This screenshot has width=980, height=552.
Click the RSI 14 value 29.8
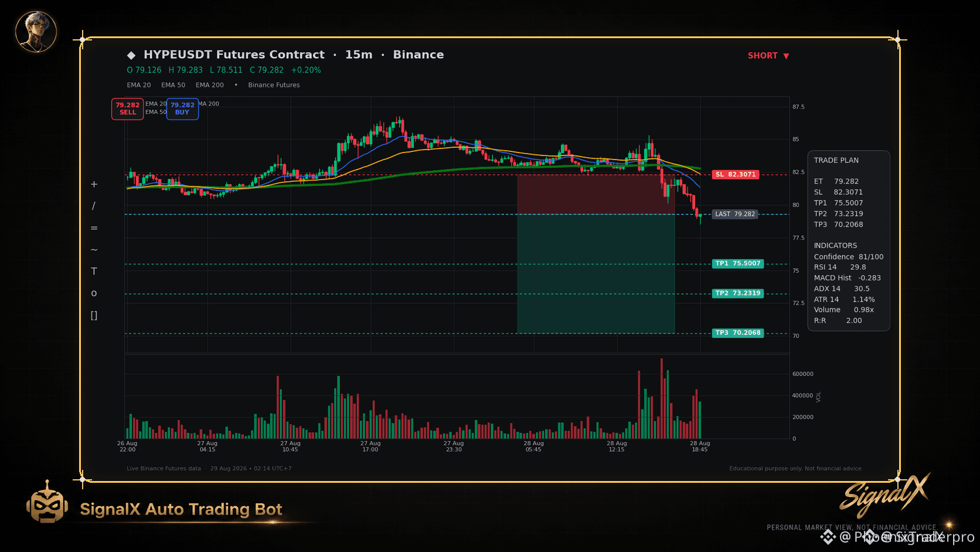pos(840,267)
